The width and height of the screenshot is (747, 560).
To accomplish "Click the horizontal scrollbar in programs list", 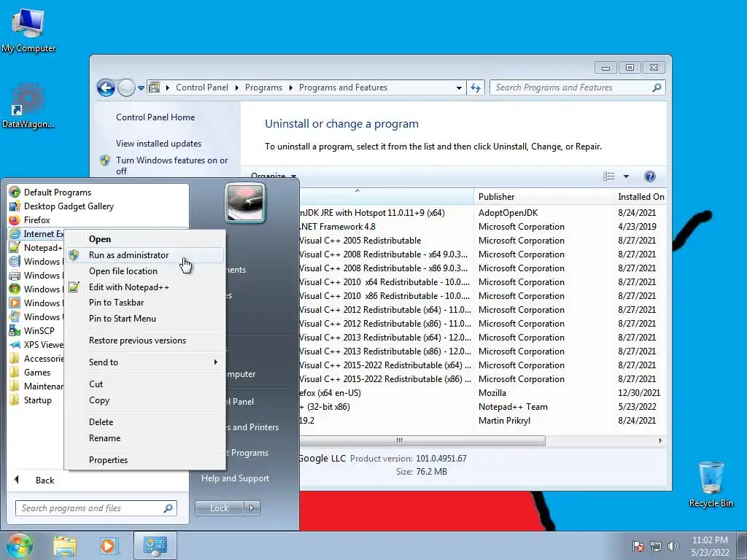I will [422, 441].
